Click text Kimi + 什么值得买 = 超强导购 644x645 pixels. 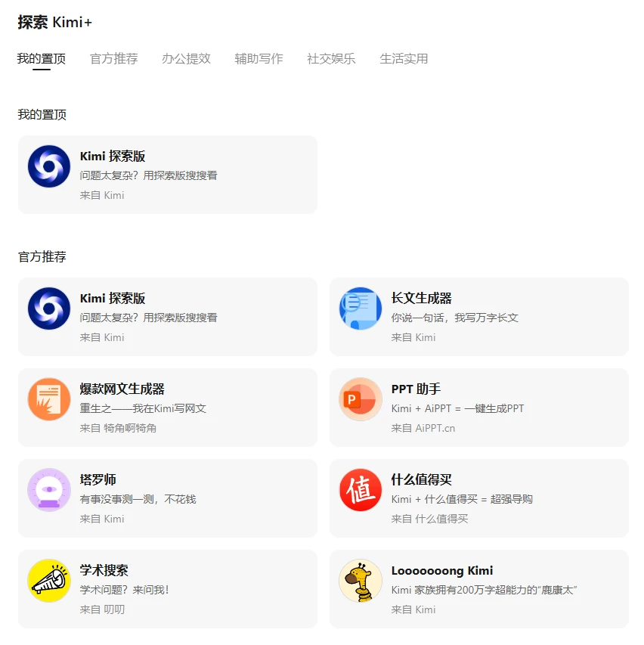point(462,499)
